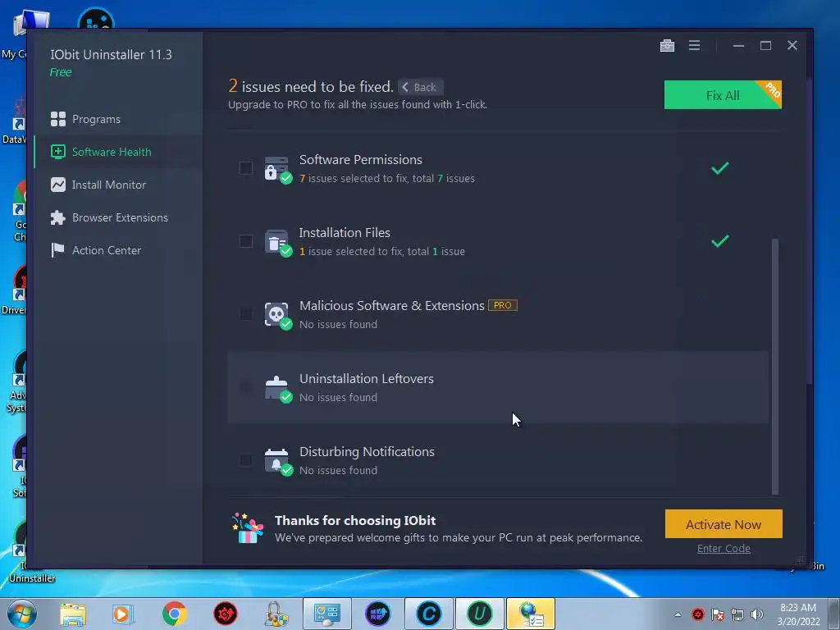This screenshot has height=630, width=840.
Task: Click the Disturbing Notifications bell icon
Action: [277, 461]
